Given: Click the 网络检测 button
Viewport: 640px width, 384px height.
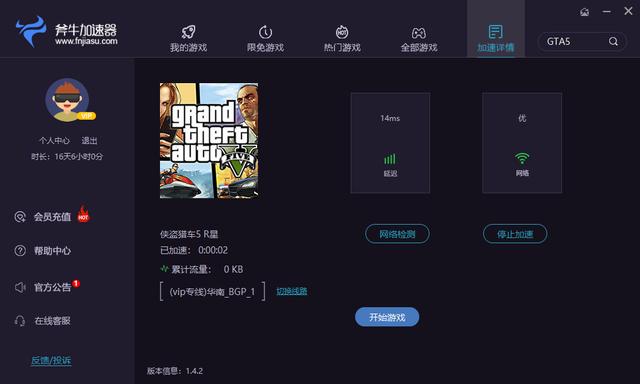Looking at the screenshot, I should (x=397, y=234).
